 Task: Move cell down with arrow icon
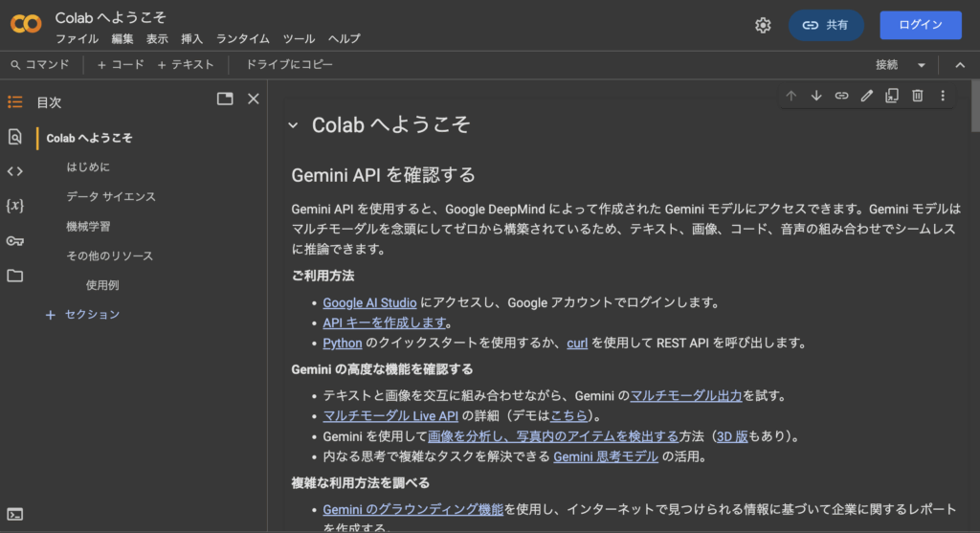[x=816, y=96]
